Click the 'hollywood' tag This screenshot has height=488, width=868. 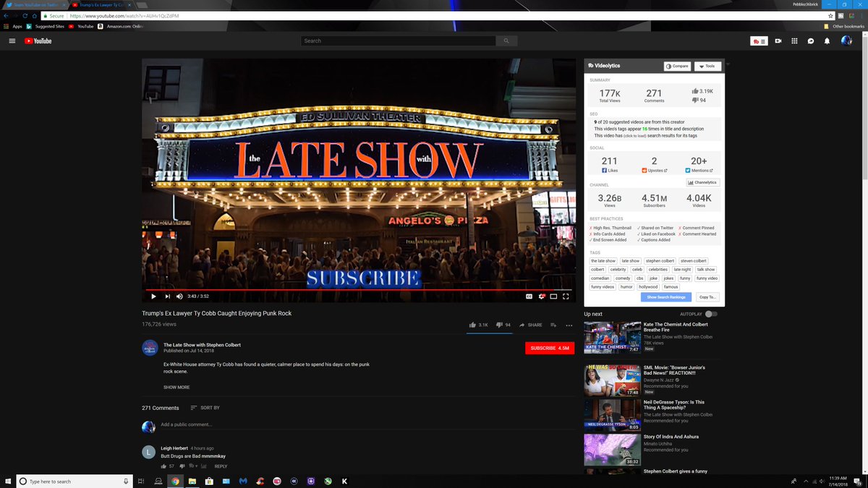[648, 287]
